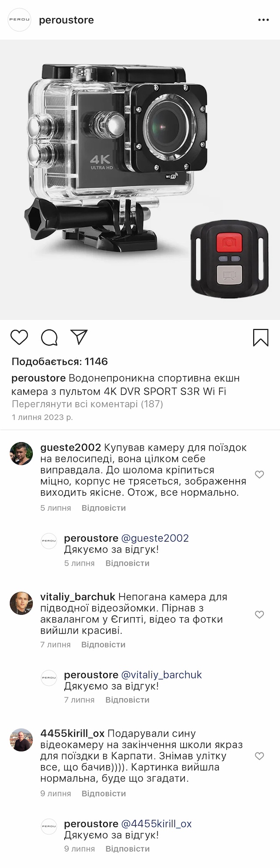The image size is (280, 868).
Task: View 4455kirill_ox's profile picture
Action: click(x=21, y=740)
